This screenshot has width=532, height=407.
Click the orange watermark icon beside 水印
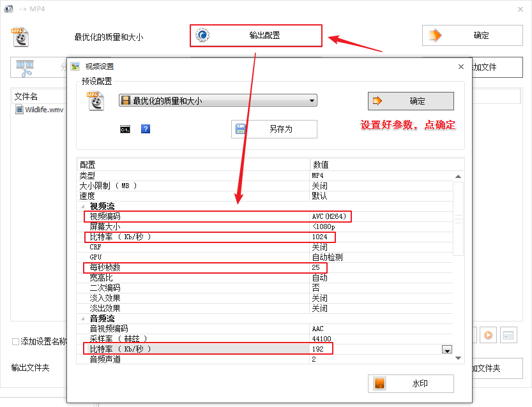(379, 383)
